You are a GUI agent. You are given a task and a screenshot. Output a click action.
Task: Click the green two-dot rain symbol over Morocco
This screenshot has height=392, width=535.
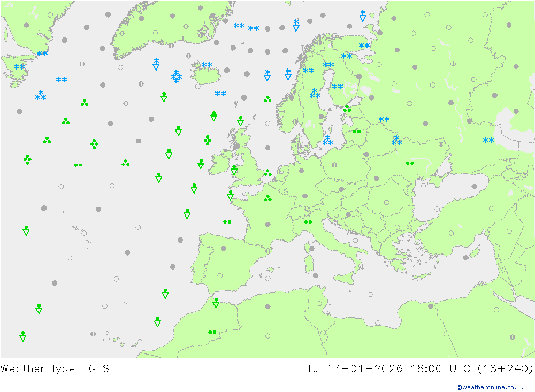click(212, 332)
